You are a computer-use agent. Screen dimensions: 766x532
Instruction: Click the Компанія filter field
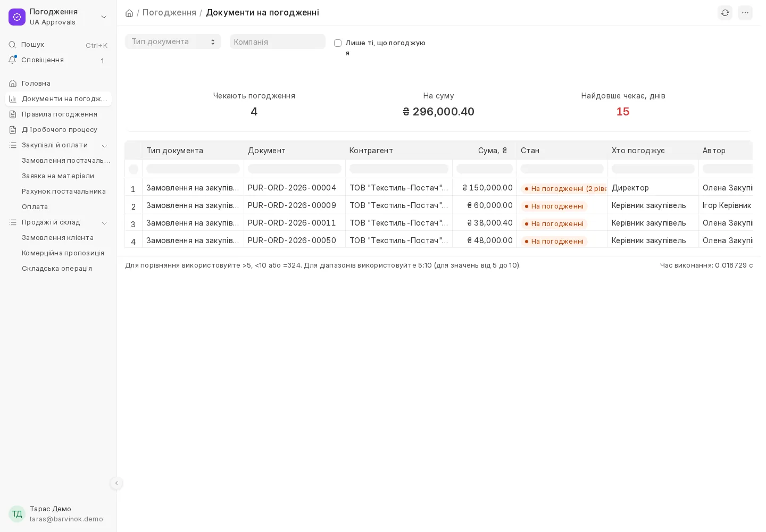coord(278,41)
